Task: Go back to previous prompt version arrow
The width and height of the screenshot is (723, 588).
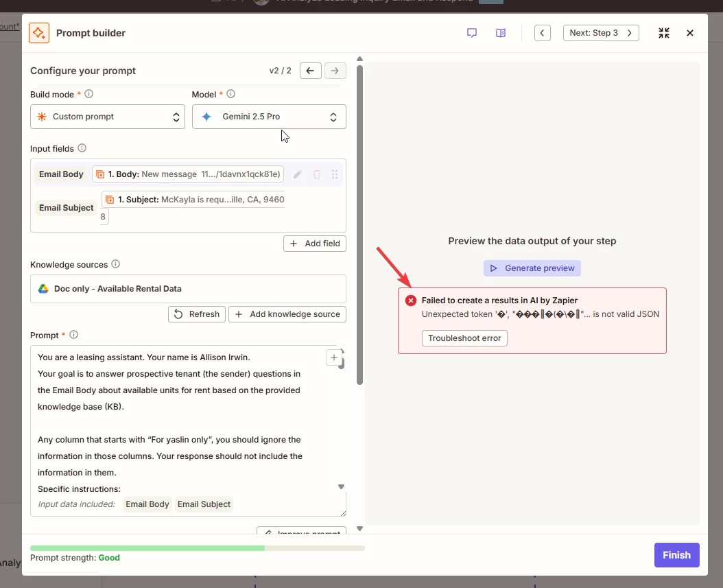Action: coord(310,71)
